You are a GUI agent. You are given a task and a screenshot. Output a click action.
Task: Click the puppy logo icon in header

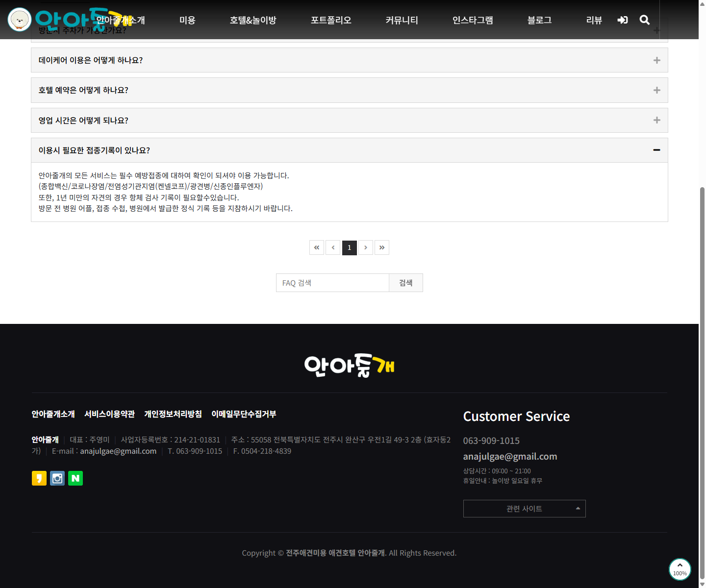[x=20, y=20]
